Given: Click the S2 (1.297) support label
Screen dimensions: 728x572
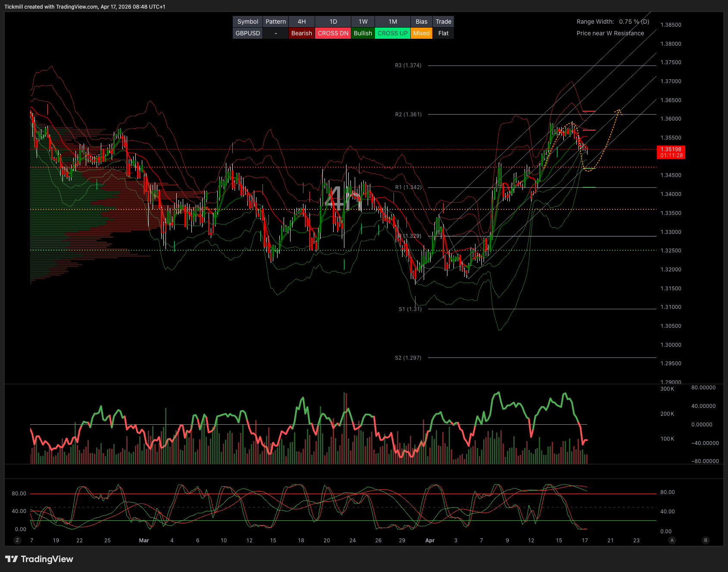Looking at the screenshot, I should pyautogui.click(x=408, y=358).
